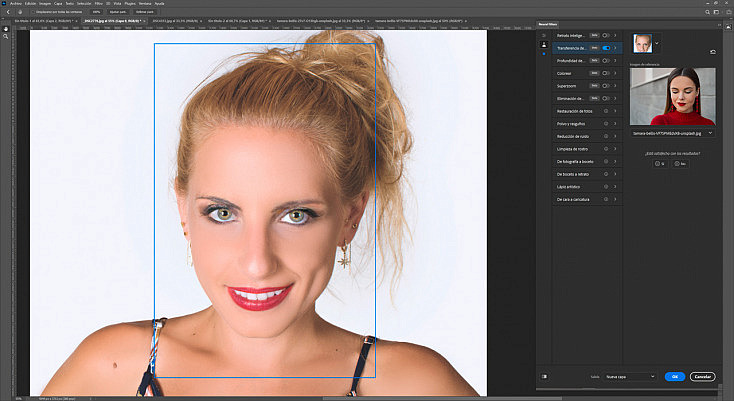Open the workspace switcher icon

click(716, 12)
